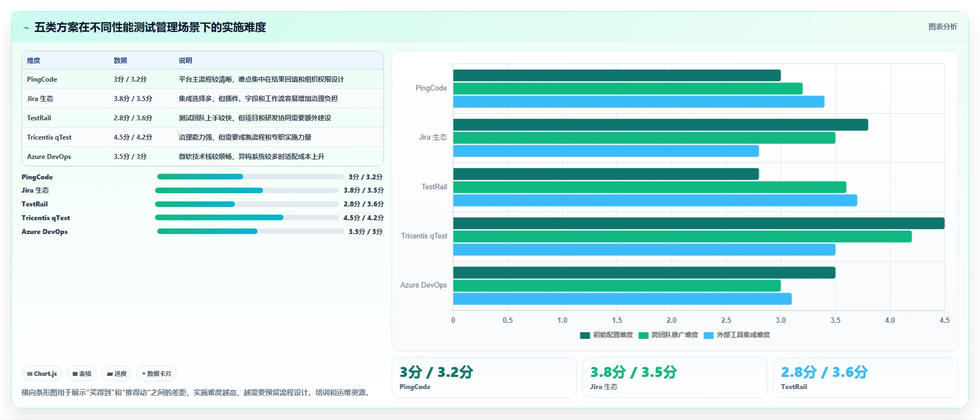
Task: Click description '集成选择多，但插件、字段和工作流容易增加治理负担'
Action: 258,99
